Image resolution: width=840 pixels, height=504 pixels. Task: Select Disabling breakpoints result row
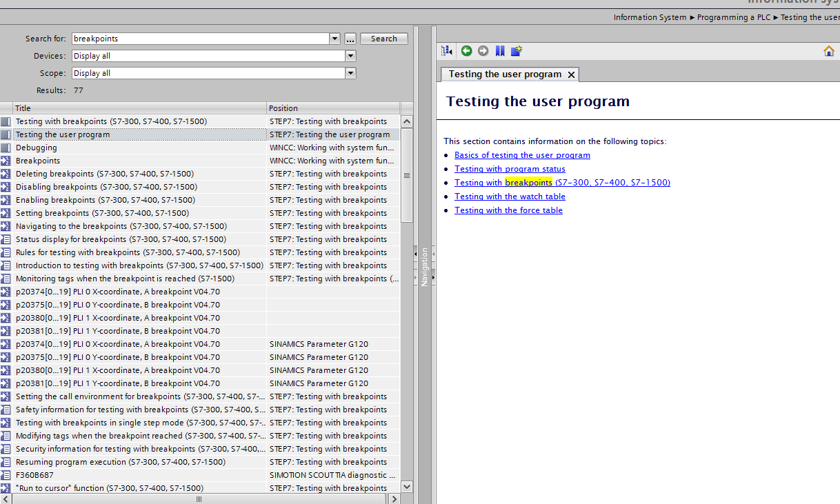click(200, 187)
